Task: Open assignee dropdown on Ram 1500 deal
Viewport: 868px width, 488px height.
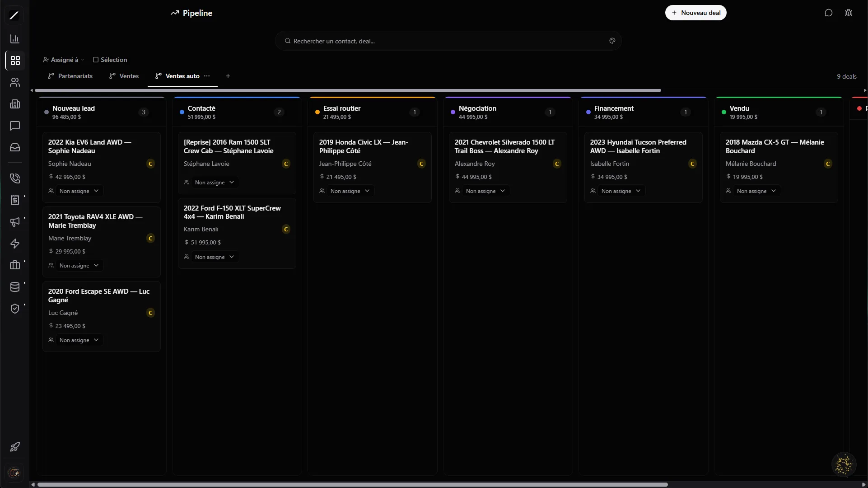Action: tap(215, 183)
